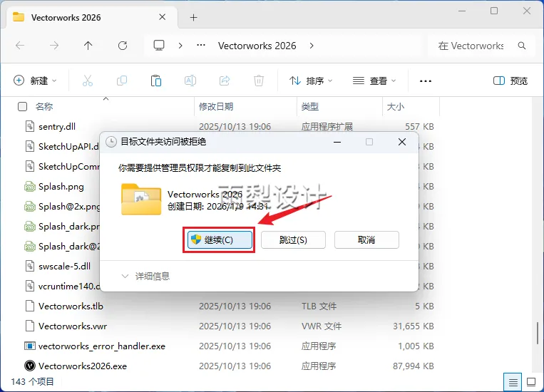544x392 pixels.
Task: Switch to large icons view in status bar
Action: (531, 382)
